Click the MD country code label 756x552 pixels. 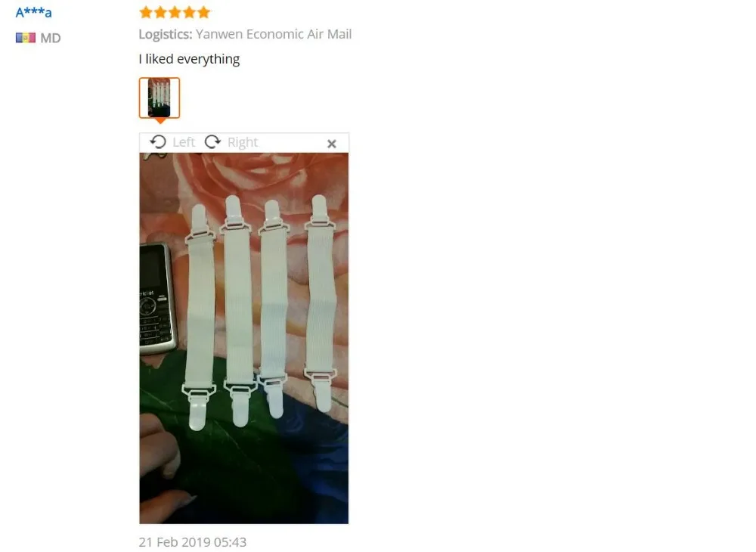tap(51, 38)
